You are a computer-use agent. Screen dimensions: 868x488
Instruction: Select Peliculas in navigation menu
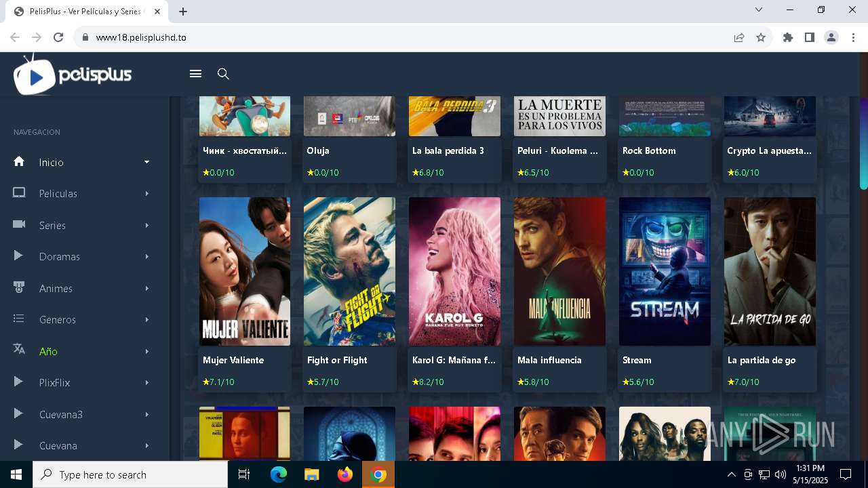click(58, 194)
